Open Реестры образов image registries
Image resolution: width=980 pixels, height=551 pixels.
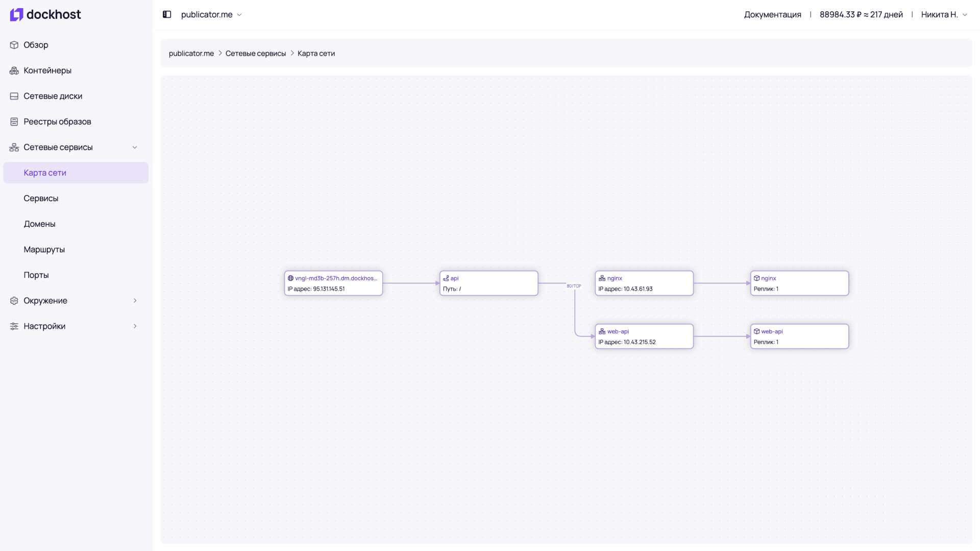pos(57,122)
